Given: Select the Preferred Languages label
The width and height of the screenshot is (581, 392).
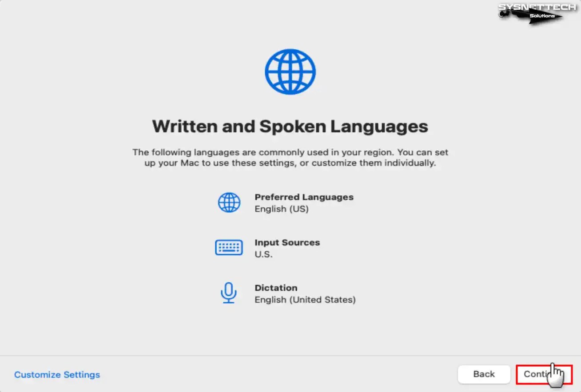Looking at the screenshot, I should 304,197.
